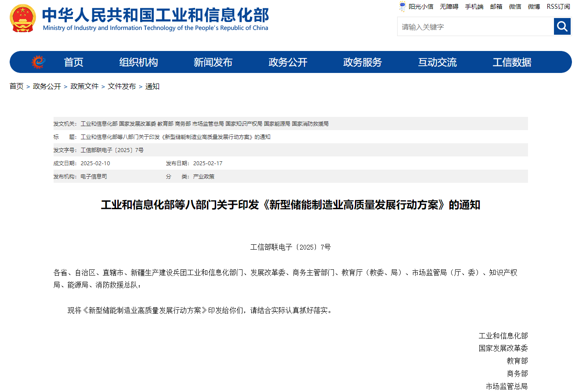Viewport: 579px width, 392px height.
Task: Open the 互动交流 section
Action: pos(437,62)
